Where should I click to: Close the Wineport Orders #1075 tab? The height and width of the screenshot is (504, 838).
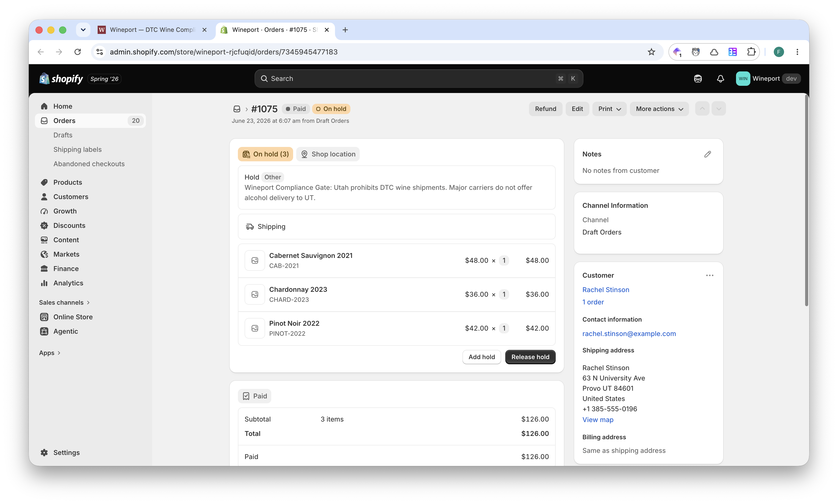327,30
